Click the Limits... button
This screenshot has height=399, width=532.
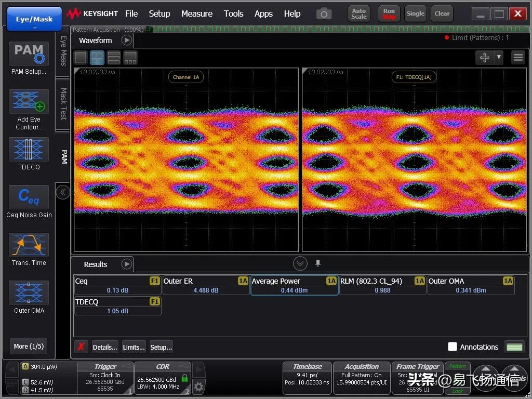coord(134,347)
